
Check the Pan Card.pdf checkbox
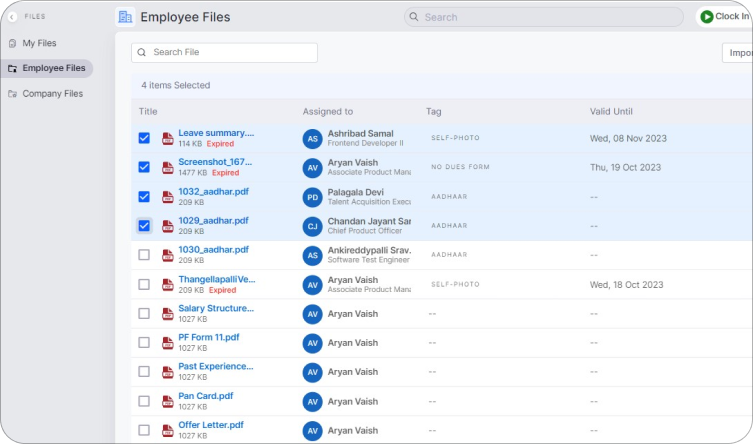(x=144, y=401)
